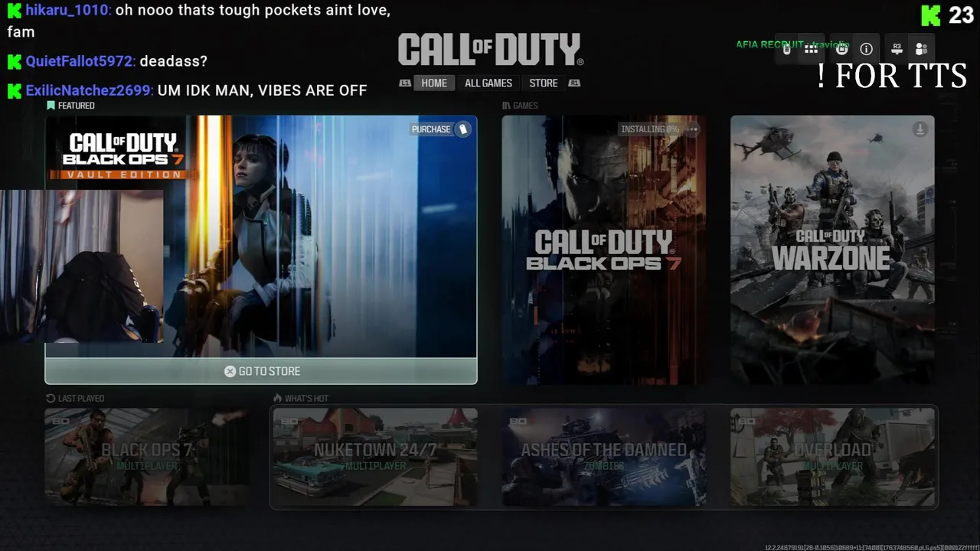Click the 'deadass?' chat message
This screenshot has width=980, height=551.
[173, 61]
